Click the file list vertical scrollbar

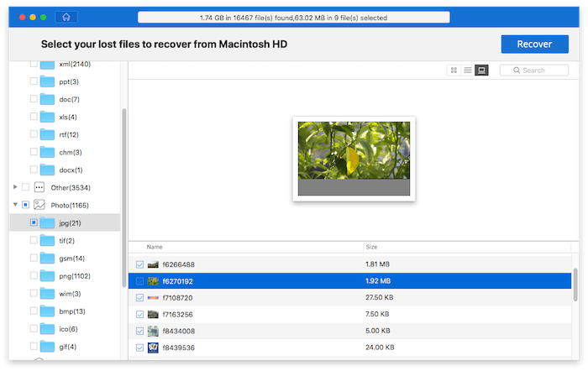pyautogui.click(x=575, y=285)
